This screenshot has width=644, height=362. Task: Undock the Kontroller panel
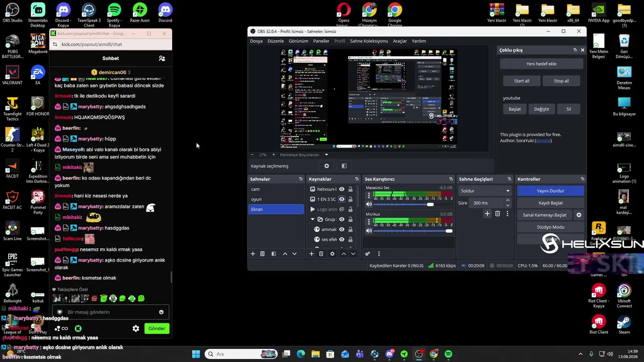[x=582, y=179]
